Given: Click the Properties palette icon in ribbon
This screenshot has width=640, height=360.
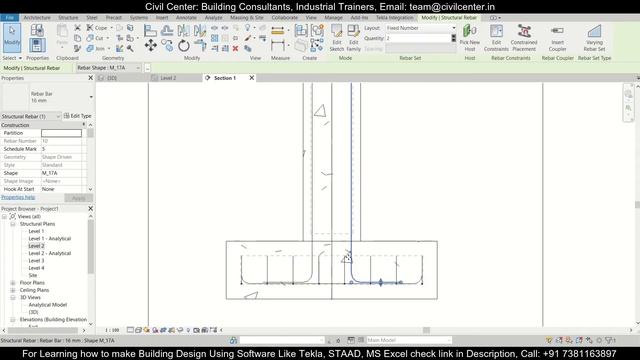Looking at the screenshot, I should [x=37, y=45].
